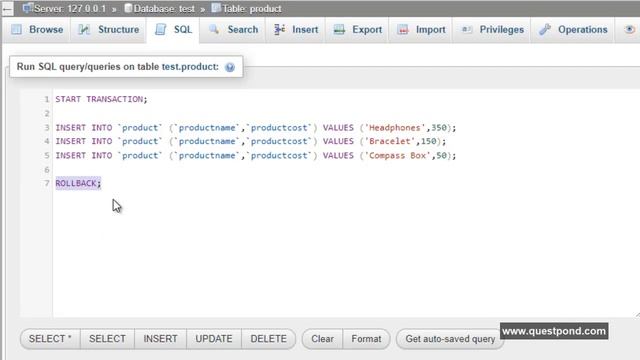
Task: Insert an UPDATE query template
Action: click(x=214, y=339)
